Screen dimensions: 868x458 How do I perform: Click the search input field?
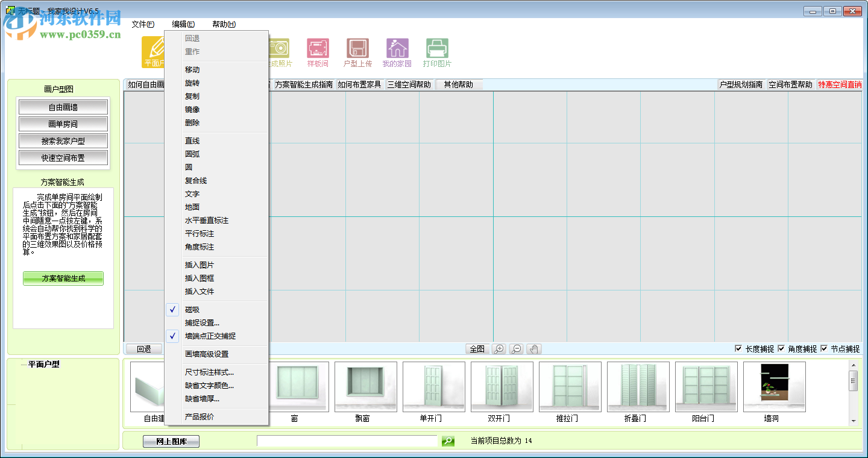(x=347, y=441)
